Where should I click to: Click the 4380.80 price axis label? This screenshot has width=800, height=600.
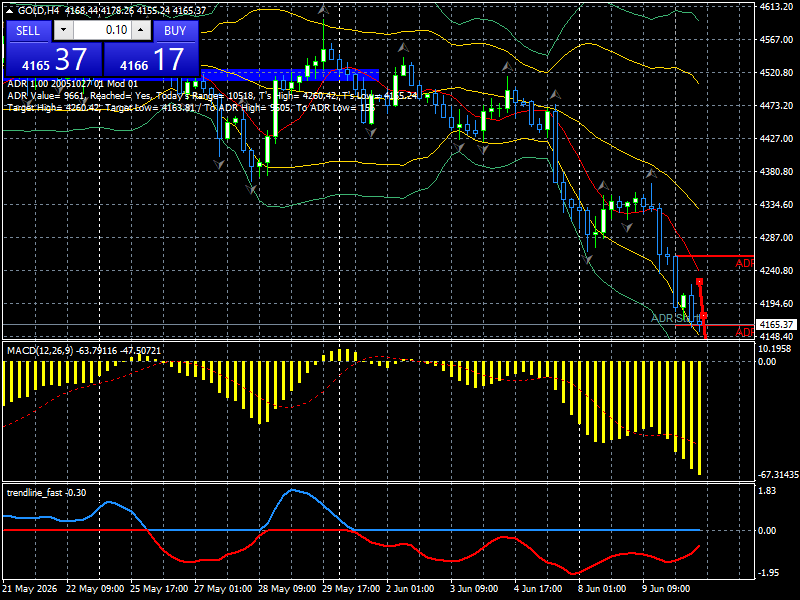point(776,171)
